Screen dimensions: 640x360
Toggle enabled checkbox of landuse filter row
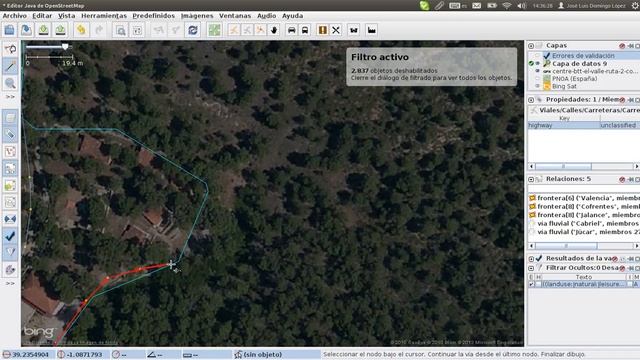click(531, 284)
